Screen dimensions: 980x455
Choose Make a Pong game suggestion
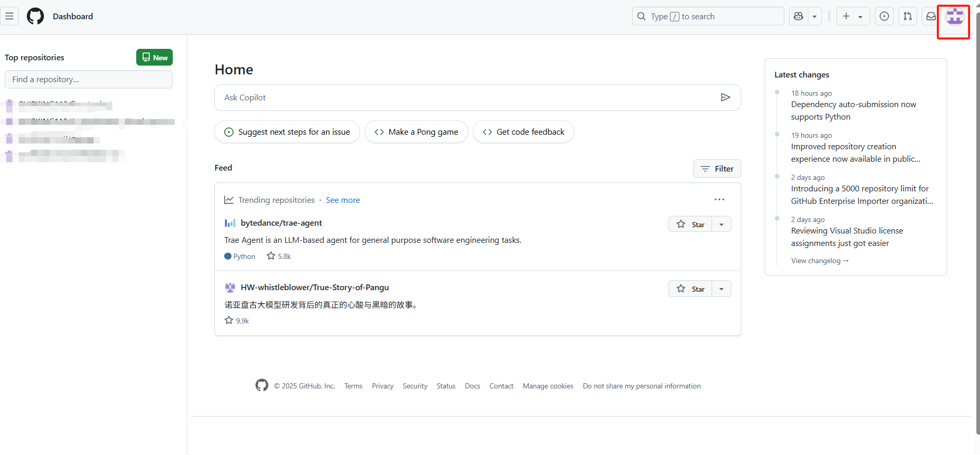tap(416, 132)
